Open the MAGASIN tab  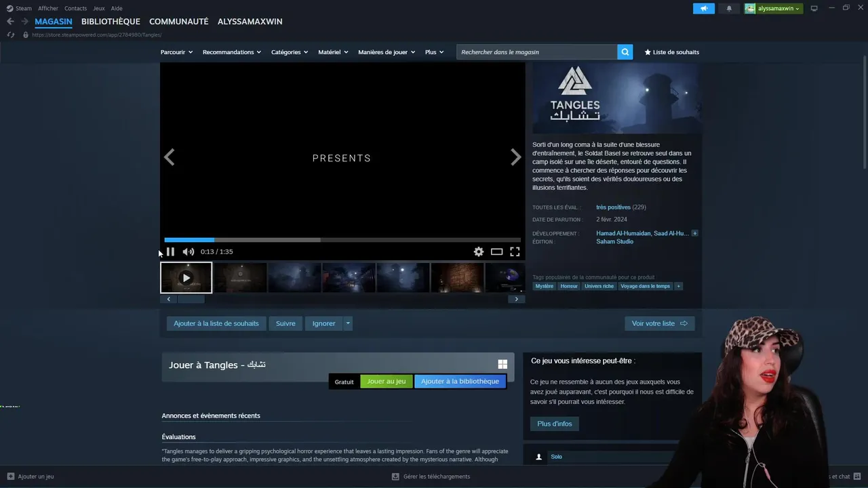click(x=54, y=22)
